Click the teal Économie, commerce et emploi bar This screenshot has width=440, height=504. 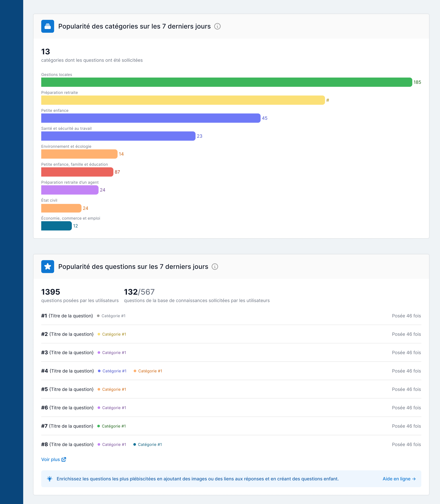(57, 226)
